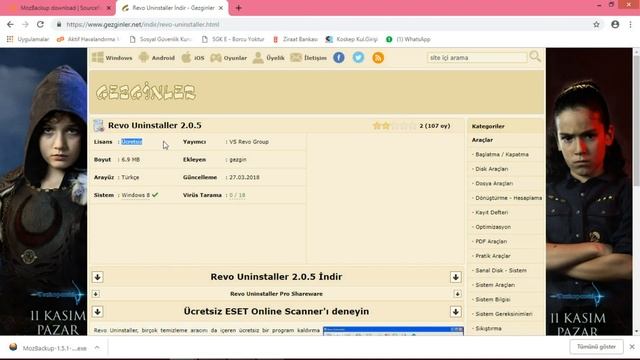Screen dimensions: 640x360
Task: Click the browser forward arrow
Action: [x=25, y=24]
